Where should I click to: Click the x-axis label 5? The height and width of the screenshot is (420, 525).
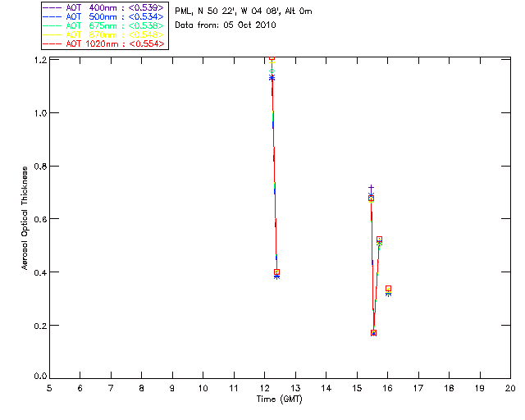pyautogui.click(x=49, y=388)
